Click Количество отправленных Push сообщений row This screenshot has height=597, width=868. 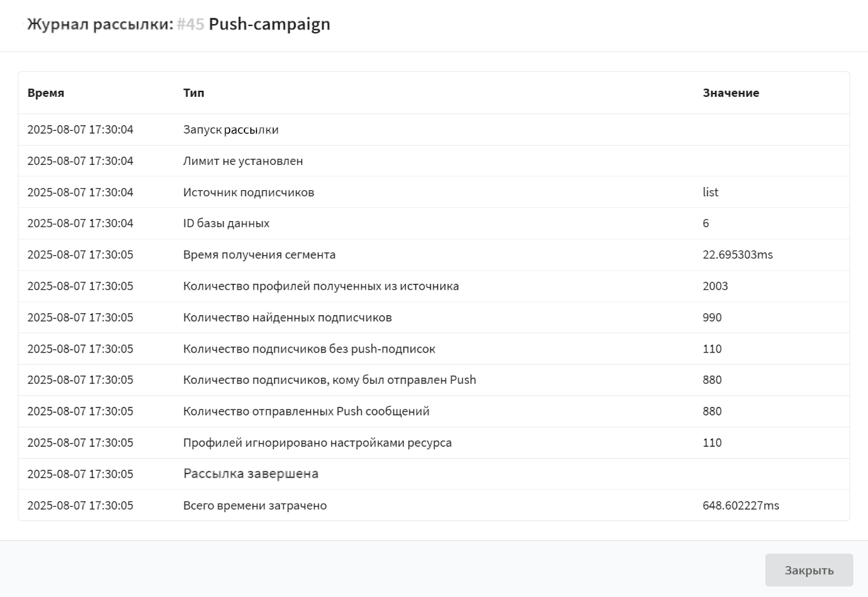306,411
